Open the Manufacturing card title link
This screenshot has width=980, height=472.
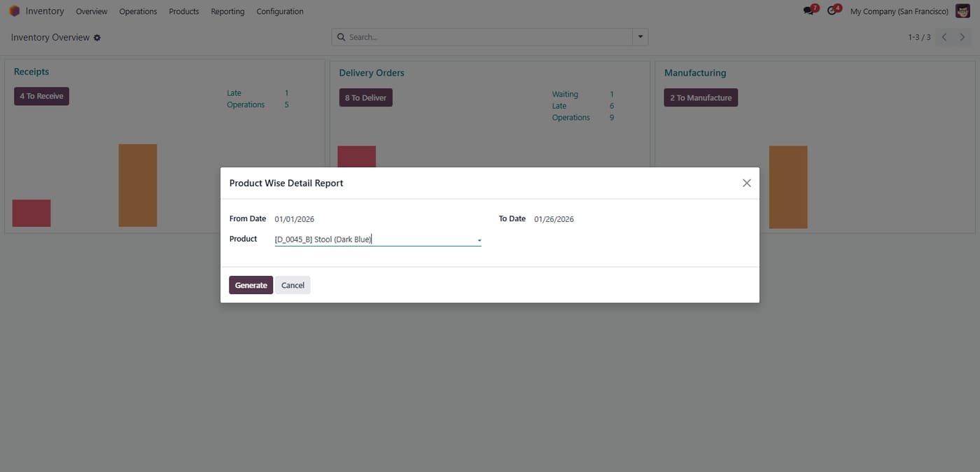[695, 73]
